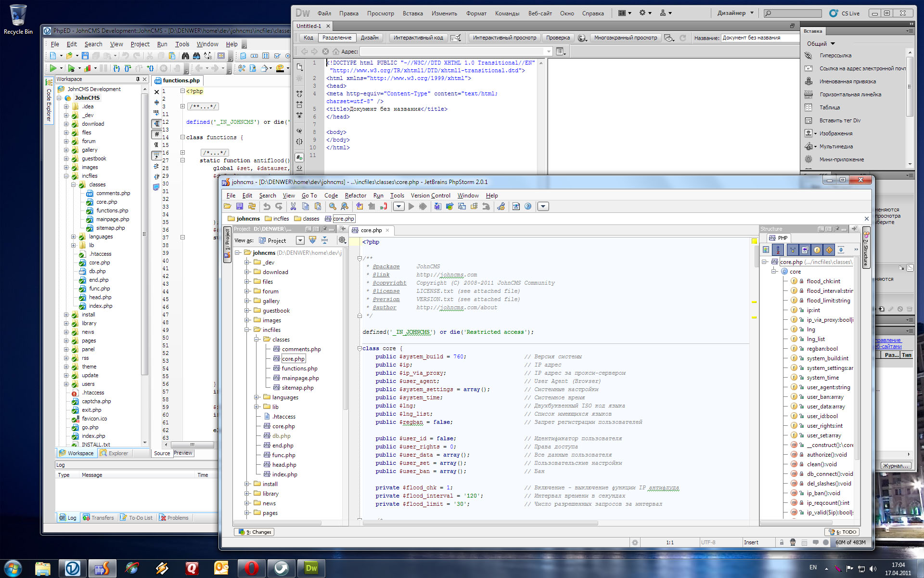This screenshot has height=578, width=924.
Task: Click the Undo arrow in PhpStorm toolbar
Action: coord(266,207)
